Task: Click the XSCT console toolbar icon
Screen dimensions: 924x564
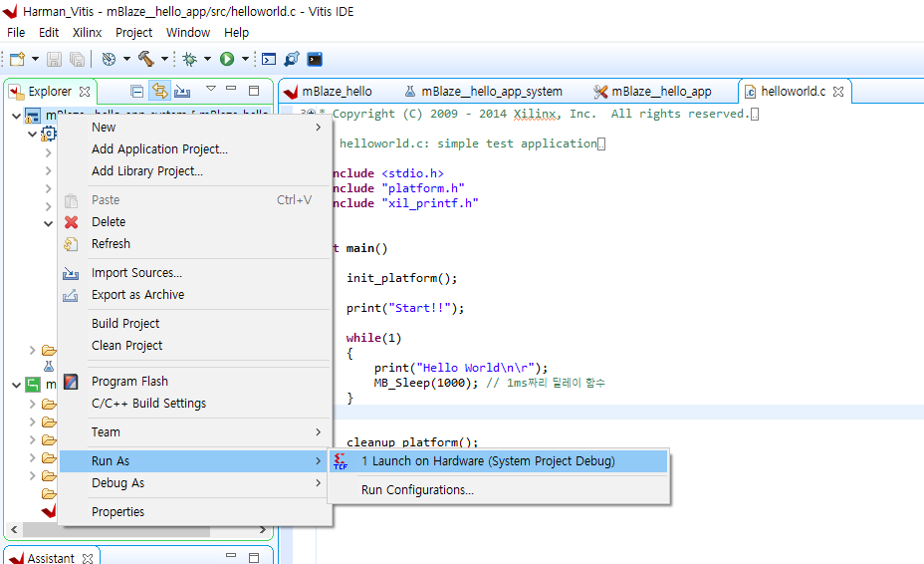Action: [269, 59]
